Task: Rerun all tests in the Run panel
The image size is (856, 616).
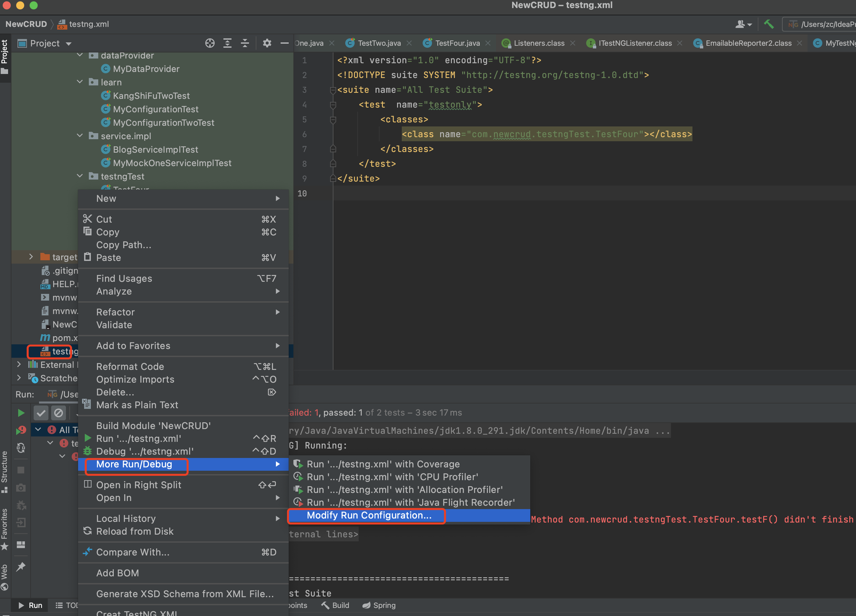Action: click(x=21, y=413)
